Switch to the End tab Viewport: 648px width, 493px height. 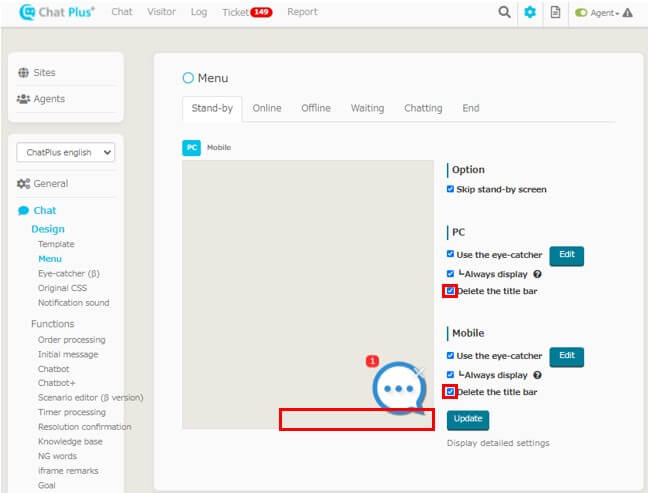[471, 108]
